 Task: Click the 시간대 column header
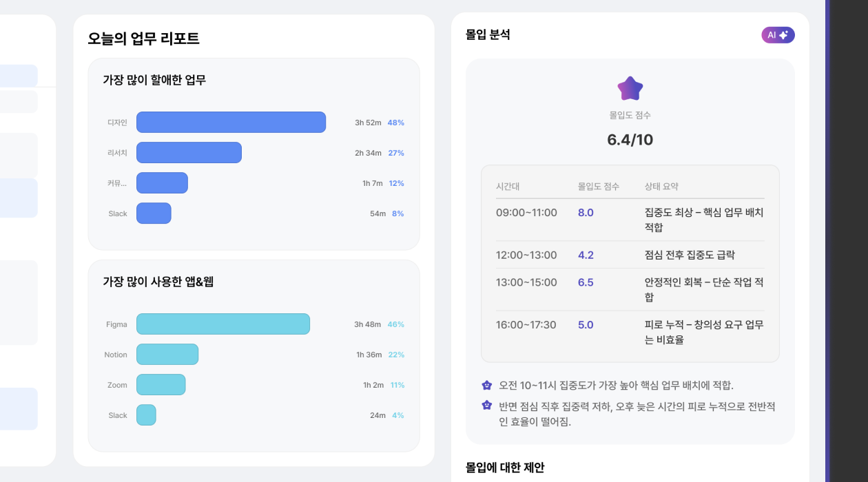point(508,187)
